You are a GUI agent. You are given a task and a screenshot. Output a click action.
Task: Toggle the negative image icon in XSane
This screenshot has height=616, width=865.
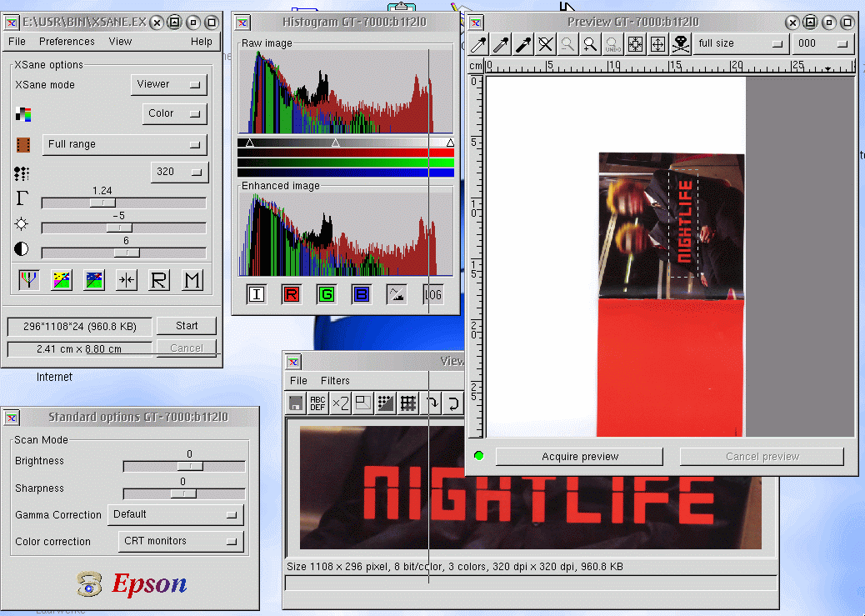(x=61, y=280)
